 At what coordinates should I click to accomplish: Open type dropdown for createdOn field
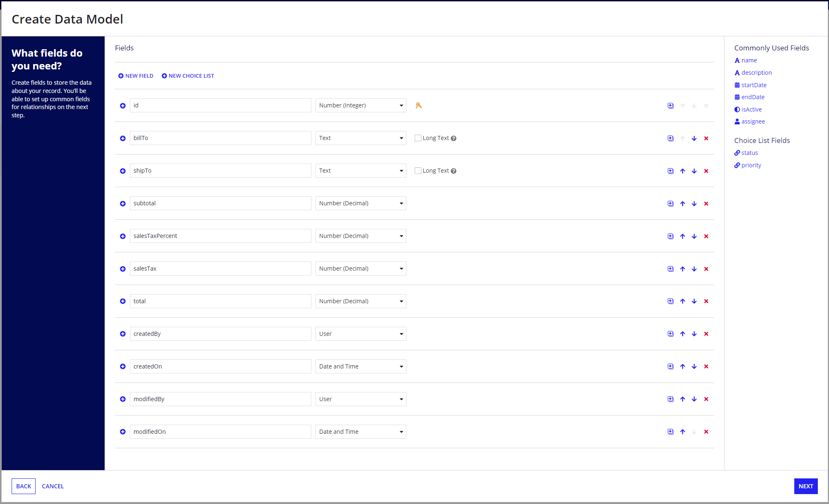(361, 366)
